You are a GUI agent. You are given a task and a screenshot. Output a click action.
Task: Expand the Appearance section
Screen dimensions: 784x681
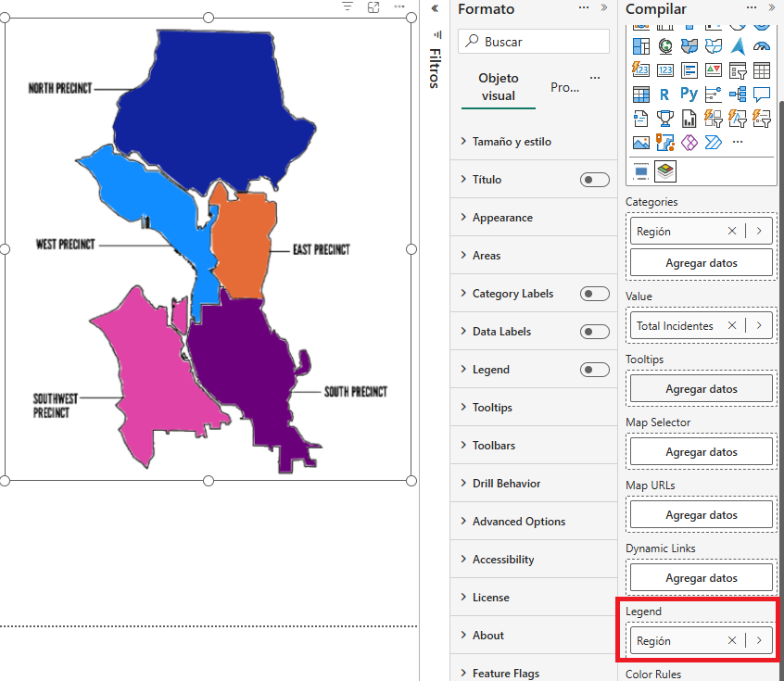(502, 218)
